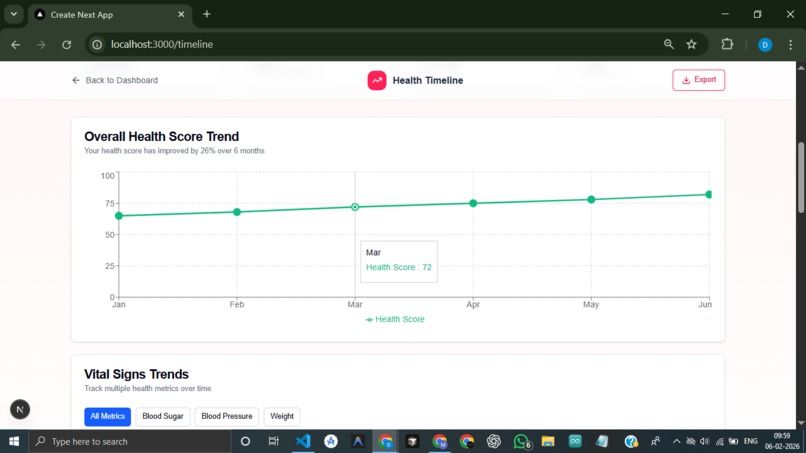Open the browser zoom magnifier icon
Image resolution: width=806 pixels, height=453 pixels.
tap(668, 44)
